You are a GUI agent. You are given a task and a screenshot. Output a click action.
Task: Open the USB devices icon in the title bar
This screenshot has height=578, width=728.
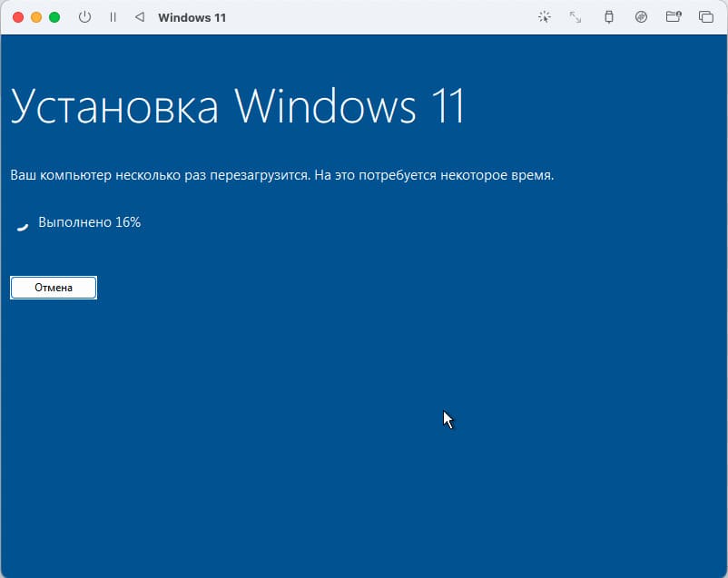608,17
